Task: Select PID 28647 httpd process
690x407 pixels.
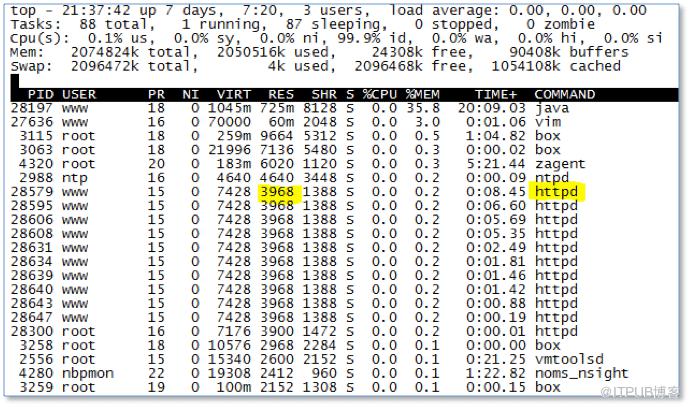Action: 344,317
